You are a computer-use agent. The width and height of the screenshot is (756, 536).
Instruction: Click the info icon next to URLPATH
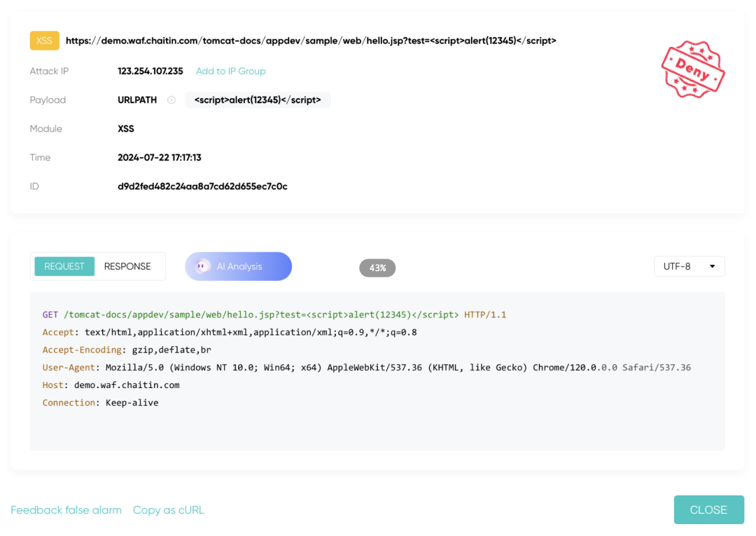[x=171, y=100]
